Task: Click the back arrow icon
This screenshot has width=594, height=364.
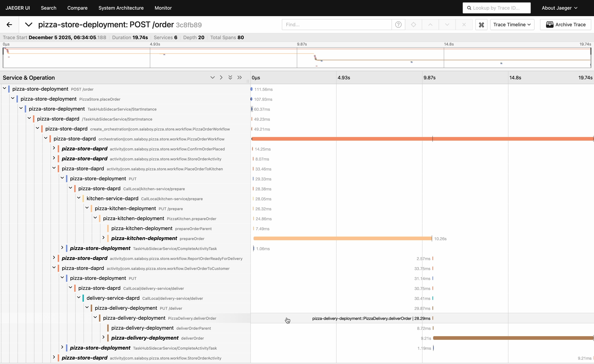Action: point(9,25)
